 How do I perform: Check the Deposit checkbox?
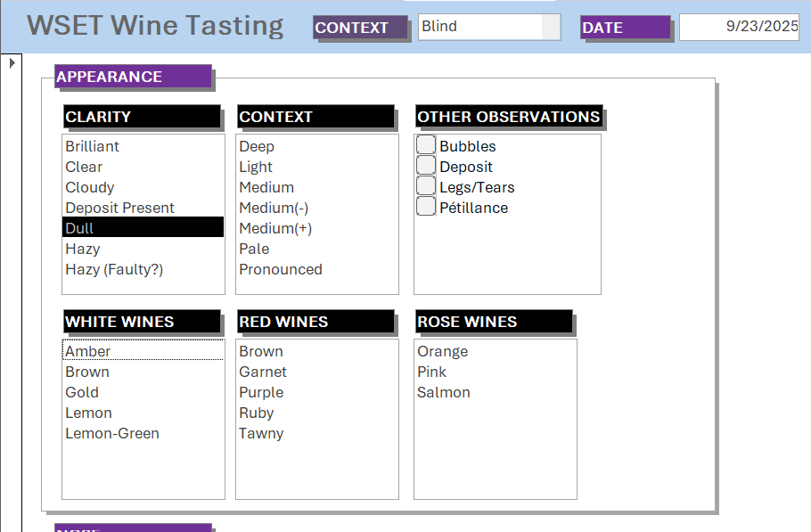click(426, 166)
